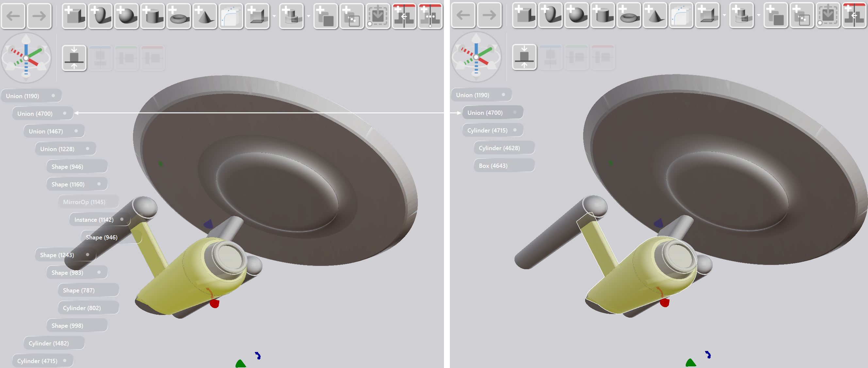Add a cylinder primitive in the right panel
Viewport: 868px width, 368px height.
pos(603,15)
